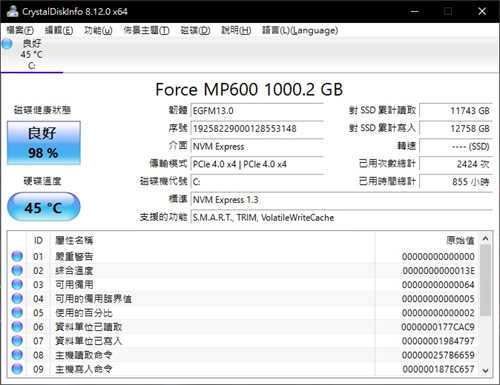The width and height of the screenshot is (500, 385).
Task: Click status orb for attribute 04
Action: pyautogui.click(x=17, y=298)
